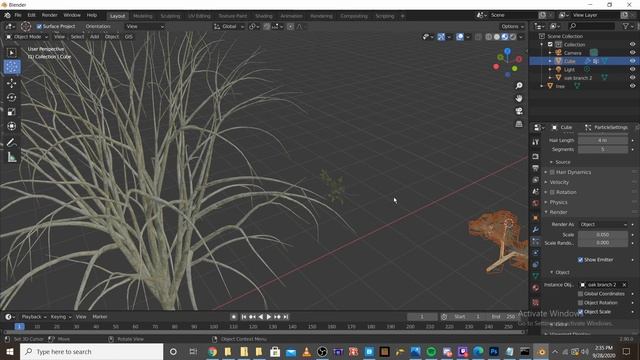The height and width of the screenshot is (360, 640).
Task: Open the Add menu in viewport header
Action: tap(94, 37)
